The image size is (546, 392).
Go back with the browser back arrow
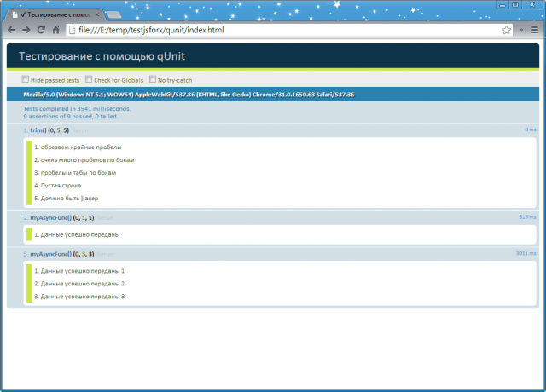point(11,30)
